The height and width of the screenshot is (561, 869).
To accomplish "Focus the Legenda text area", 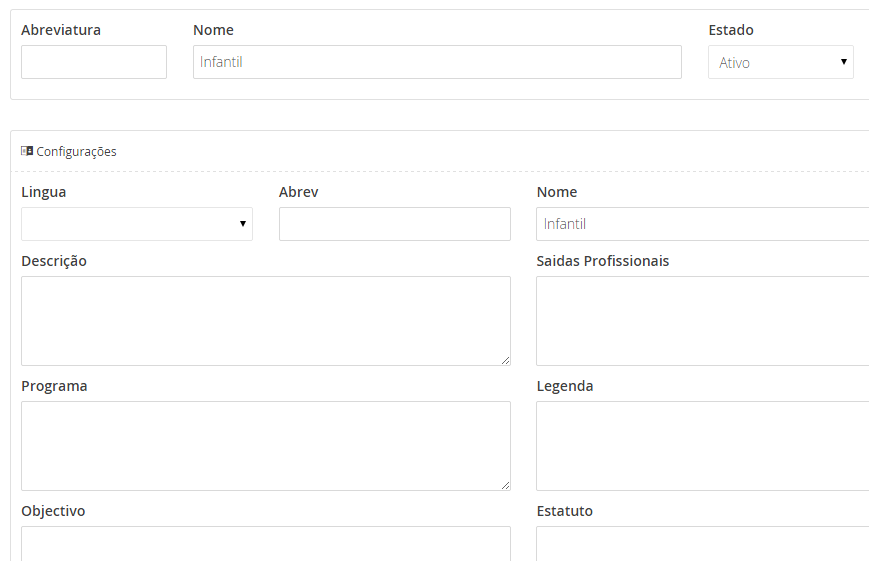I will coord(702,445).
